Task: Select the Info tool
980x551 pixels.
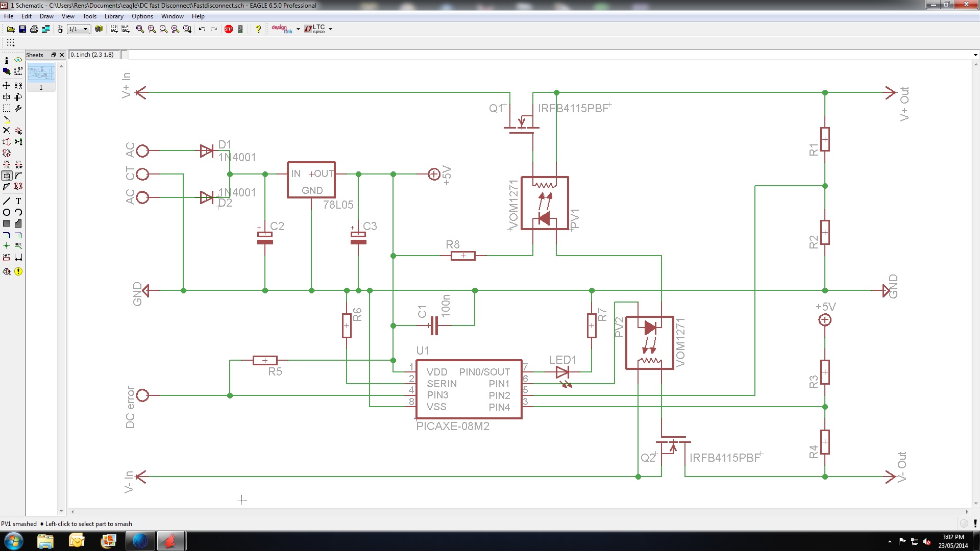Action: click(7, 60)
